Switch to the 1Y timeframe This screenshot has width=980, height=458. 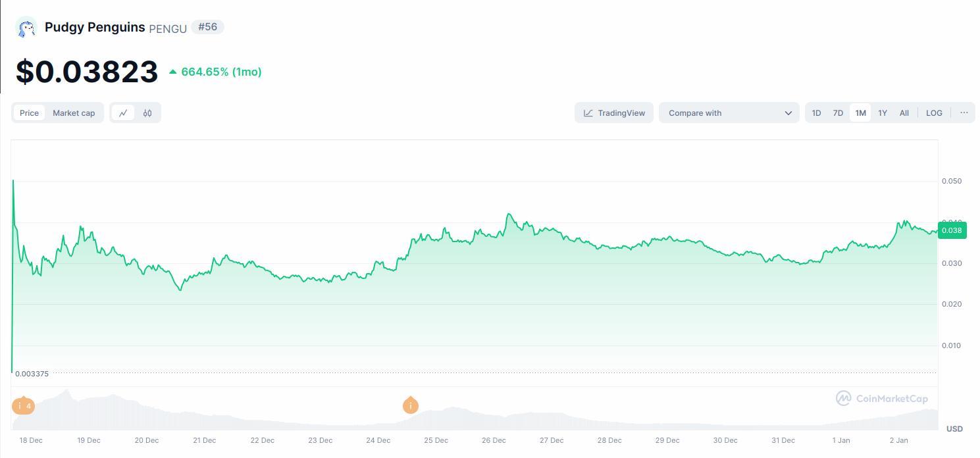coord(882,113)
